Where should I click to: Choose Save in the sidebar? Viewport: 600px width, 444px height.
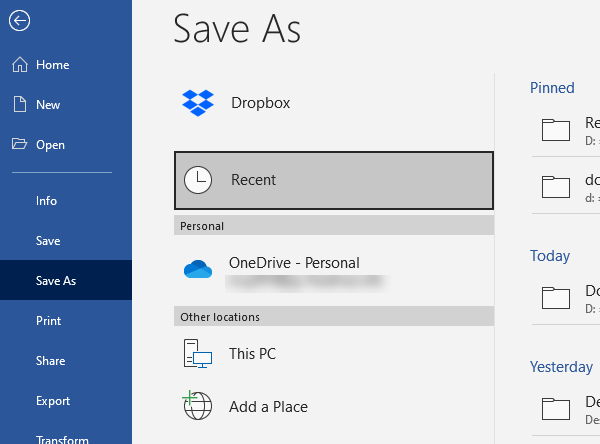pyautogui.click(x=66, y=241)
